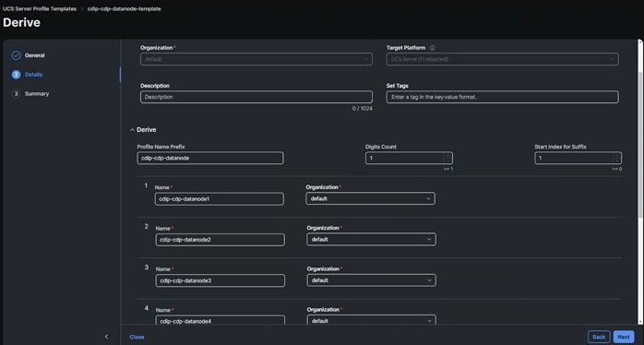Open the top Organization dropdown
Image resolution: width=644 pixels, height=345 pixels.
coord(256,59)
